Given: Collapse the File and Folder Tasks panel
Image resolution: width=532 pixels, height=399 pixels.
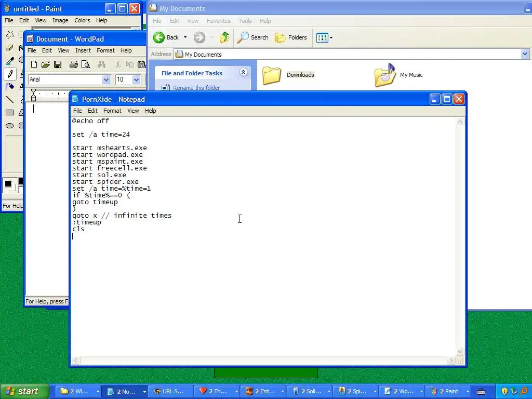Looking at the screenshot, I should click(x=243, y=72).
